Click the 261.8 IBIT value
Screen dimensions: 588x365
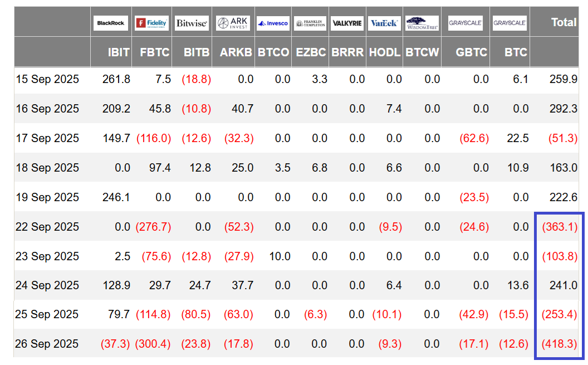[116, 79]
